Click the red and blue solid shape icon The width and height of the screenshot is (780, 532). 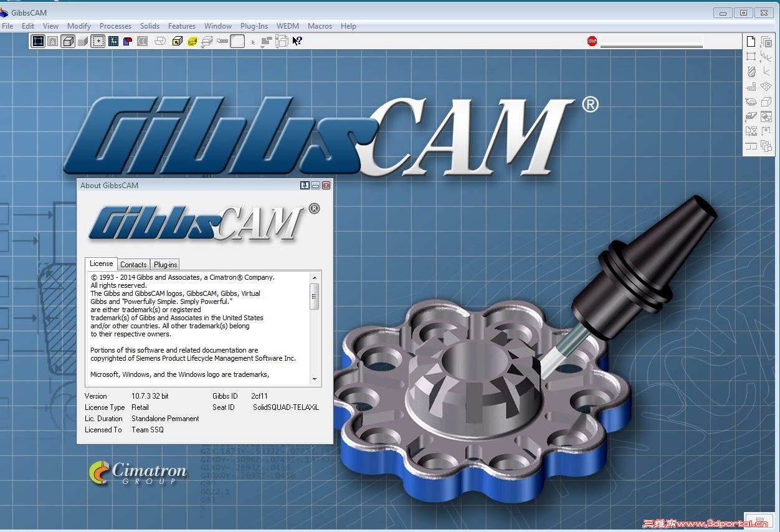point(128,41)
